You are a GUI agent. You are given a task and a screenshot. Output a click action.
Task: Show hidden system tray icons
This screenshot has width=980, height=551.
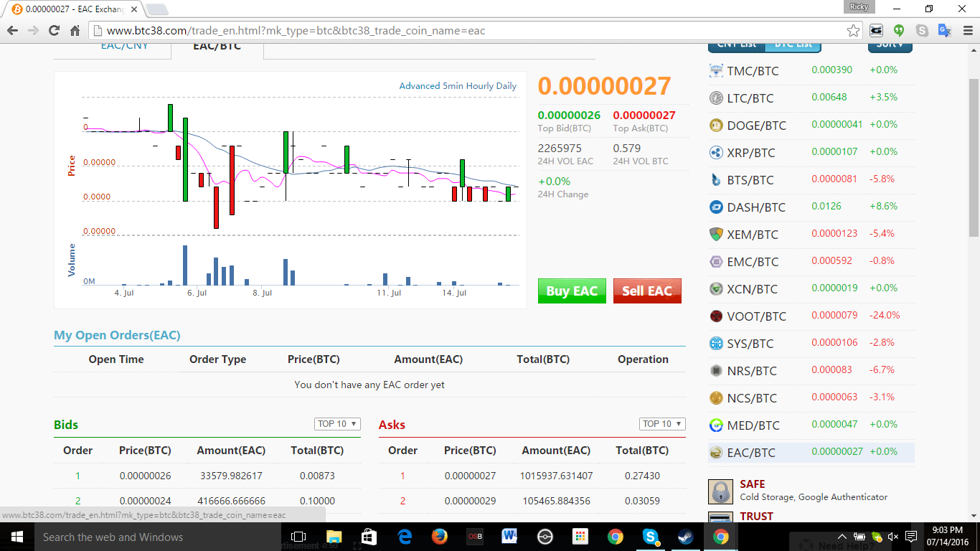click(x=842, y=537)
